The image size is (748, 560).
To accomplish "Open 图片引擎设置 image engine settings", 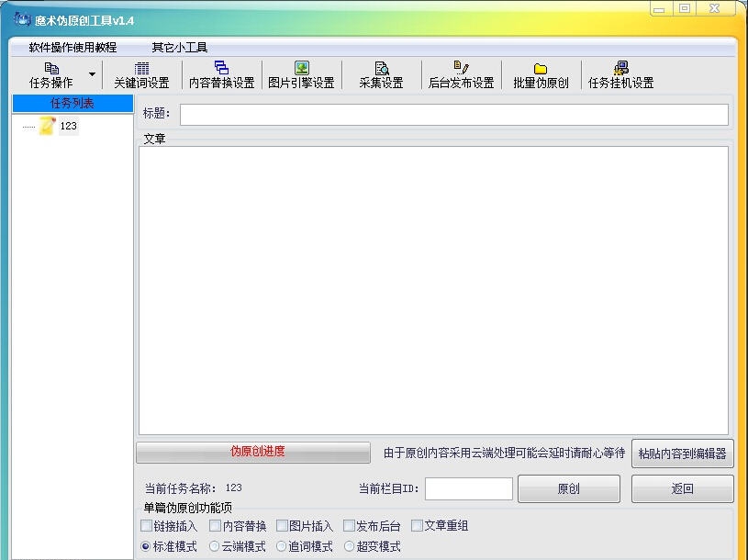I will point(301,75).
